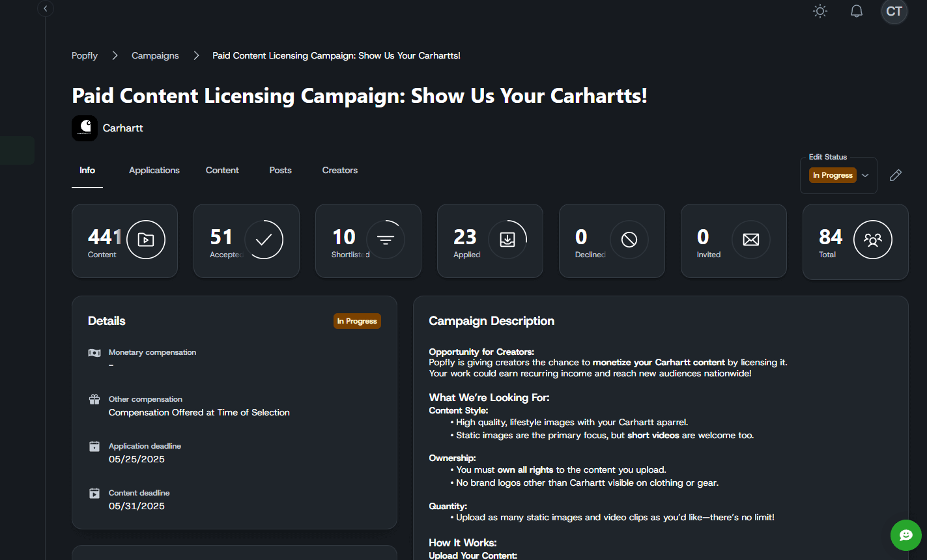Click the 'How It Works:' heading
The width and height of the screenshot is (927, 560).
pyautogui.click(x=463, y=542)
